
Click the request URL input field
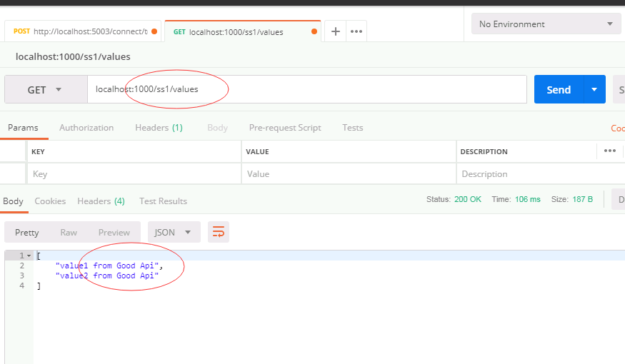pyautogui.click(x=307, y=89)
